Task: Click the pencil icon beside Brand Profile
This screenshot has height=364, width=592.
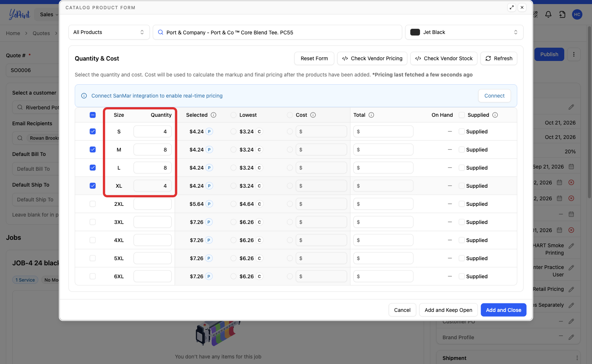Action: pos(571,337)
